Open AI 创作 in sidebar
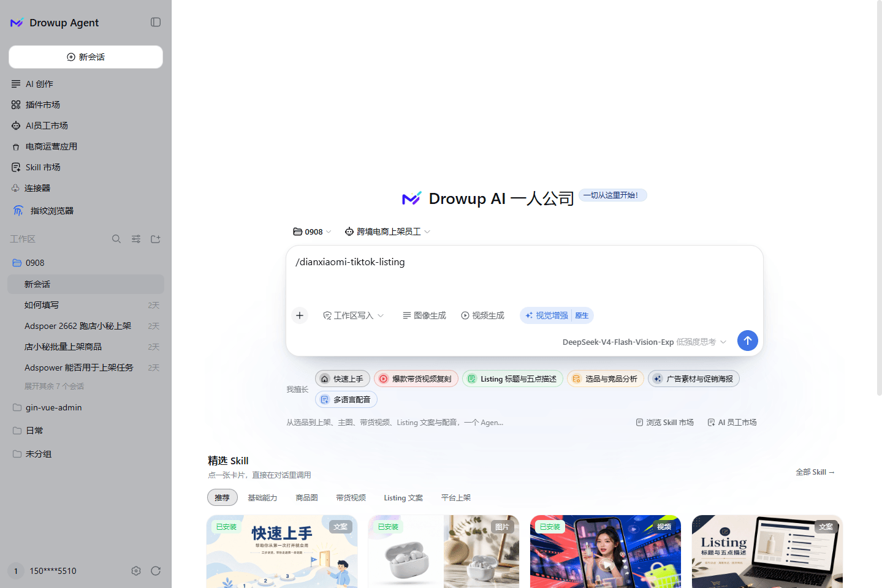The height and width of the screenshot is (588, 882). tap(86, 84)
